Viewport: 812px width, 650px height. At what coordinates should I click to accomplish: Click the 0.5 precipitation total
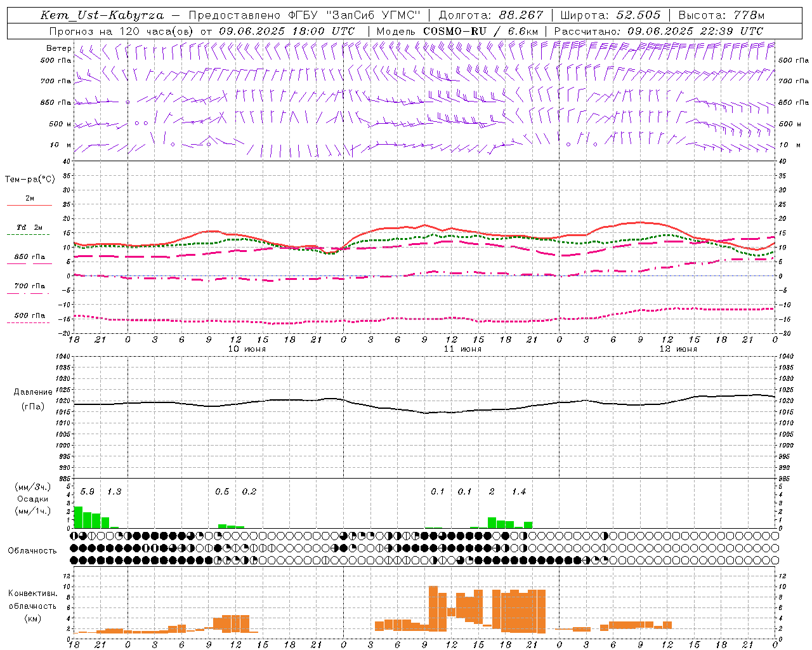coord(222,492)
